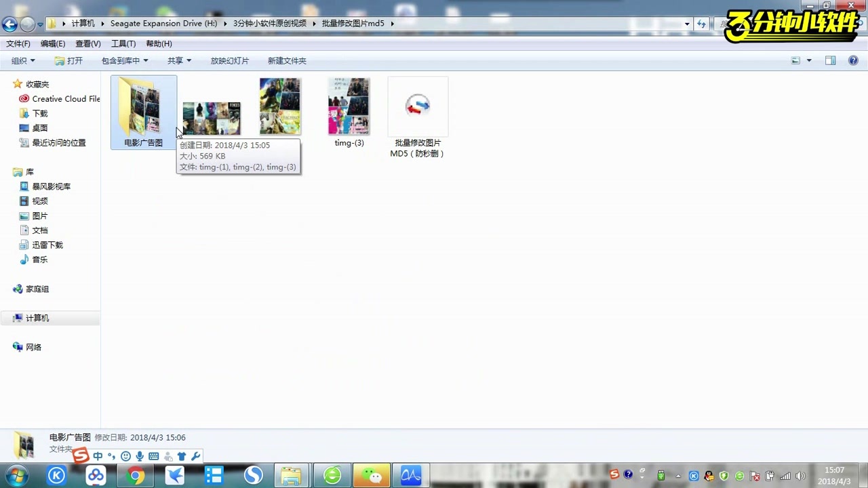The height and width of the screenshot is (488, 868).
Task: Open Explorer help question mark icon
Action: click(x=853, y=61)
